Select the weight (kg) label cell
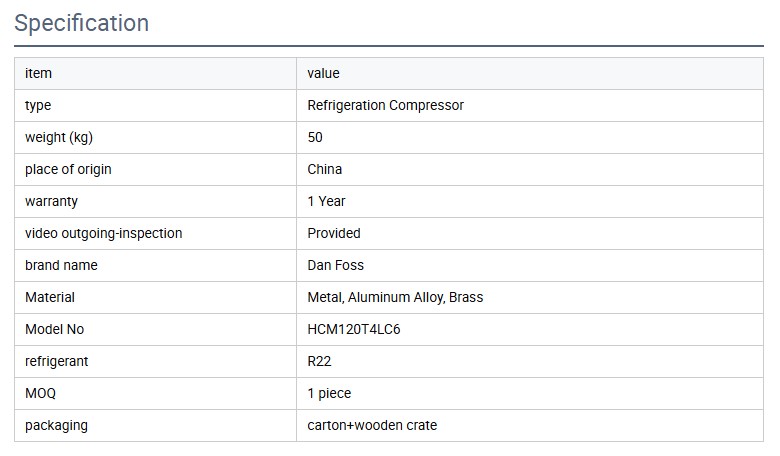This screenshot has width=780, height=456. (155, 138)
